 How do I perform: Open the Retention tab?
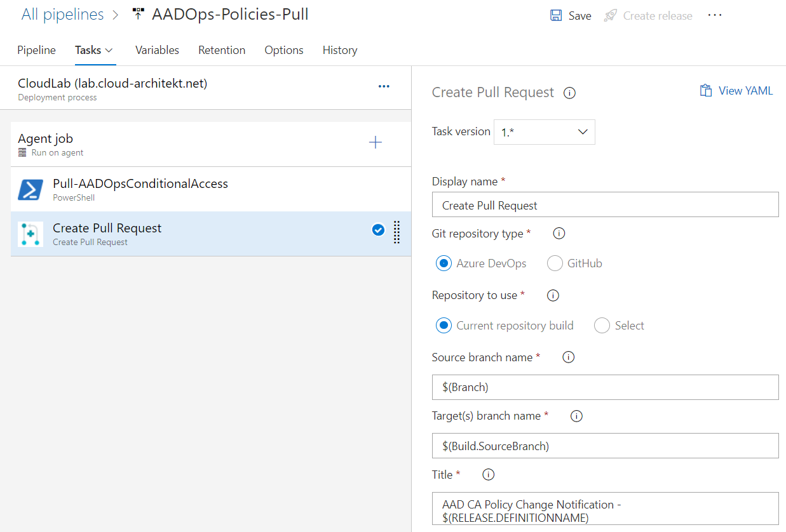(222, 50)
